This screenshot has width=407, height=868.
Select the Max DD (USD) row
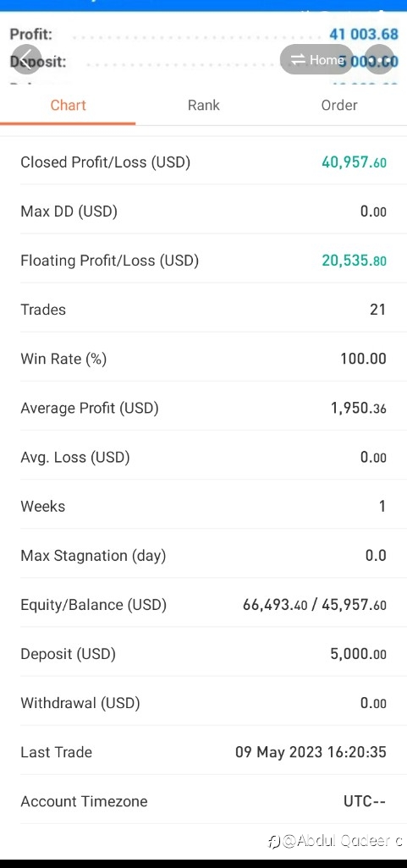[x=203, y=212]
